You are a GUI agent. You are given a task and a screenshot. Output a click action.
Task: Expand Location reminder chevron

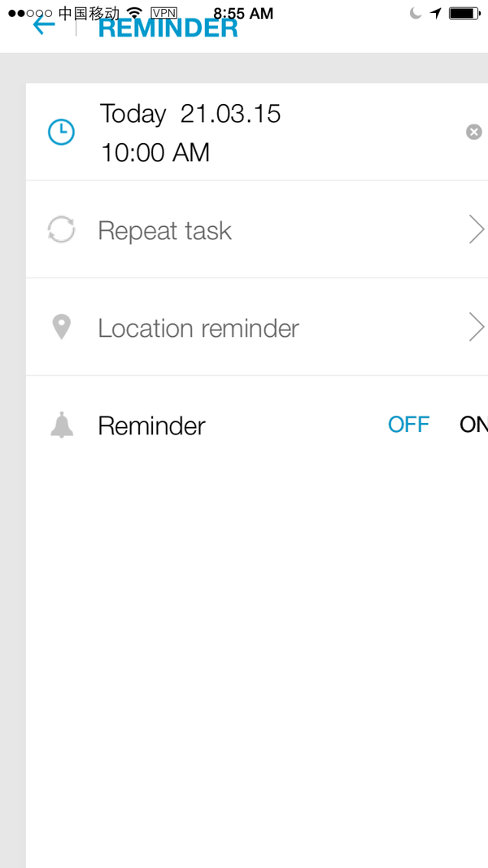(477, 326)
